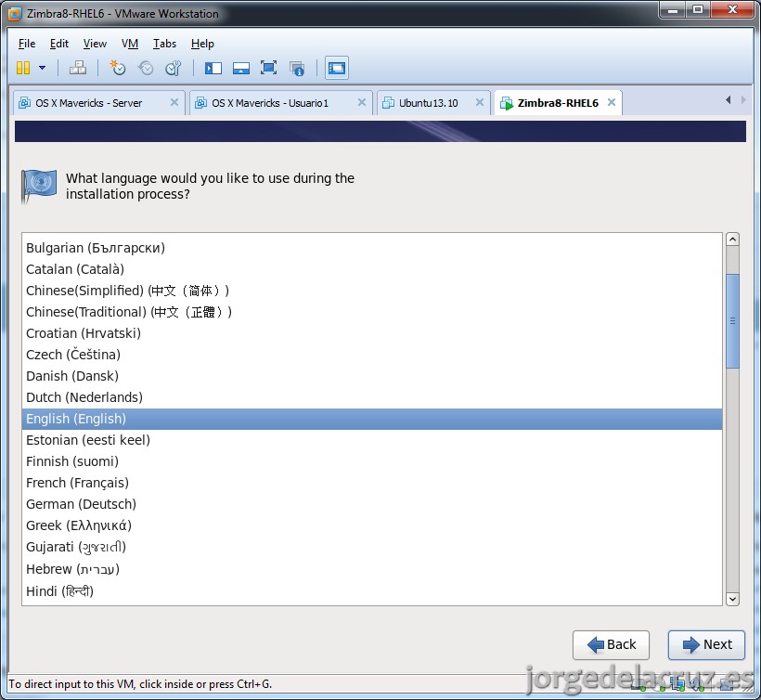761x700 pixels.
Task: Open the power options dropdown arrow
Action: [42, 68]
